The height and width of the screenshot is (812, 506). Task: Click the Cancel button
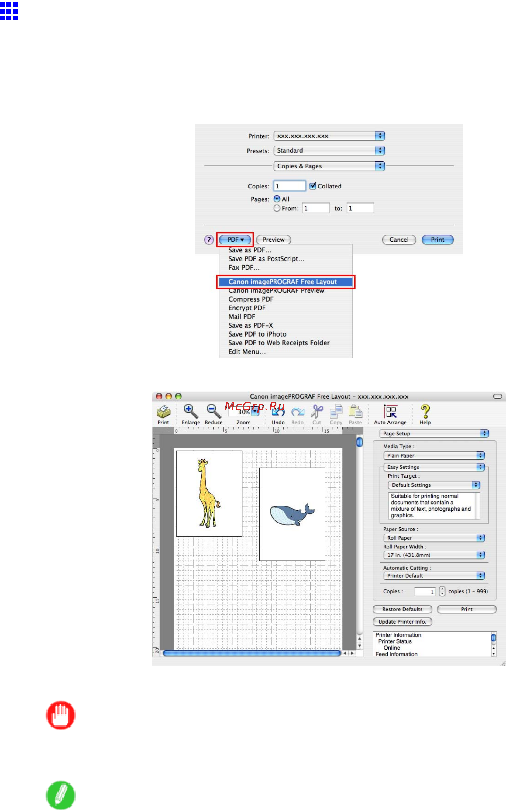coord(399,240)
